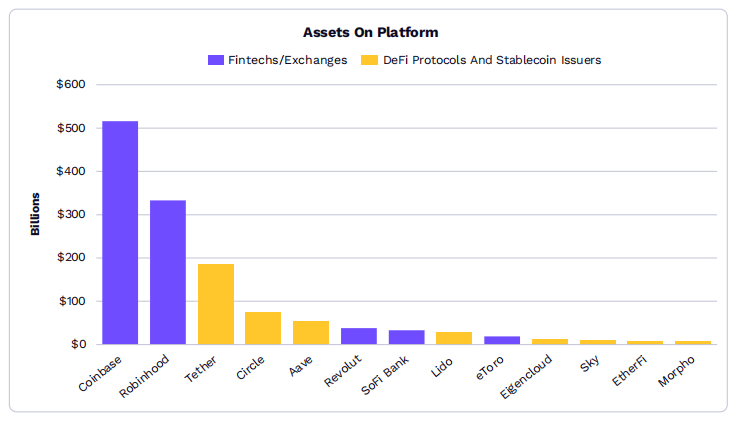Click the eToro bar

coord(502,340)
